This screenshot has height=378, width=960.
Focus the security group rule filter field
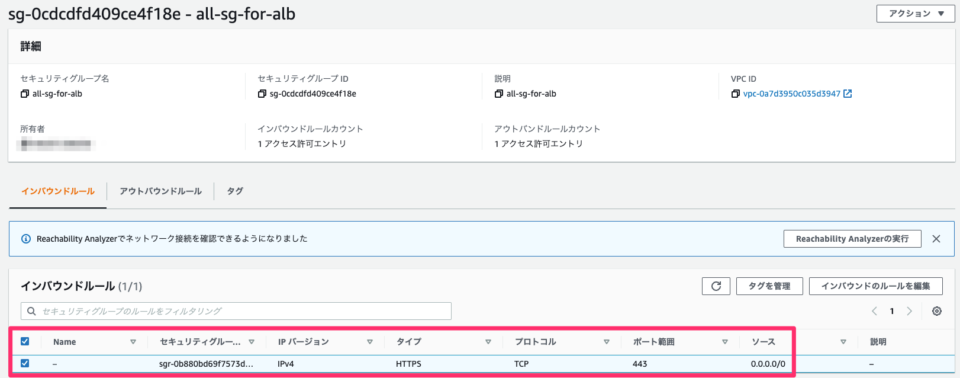pyautogui.click(x=236, y=311)
